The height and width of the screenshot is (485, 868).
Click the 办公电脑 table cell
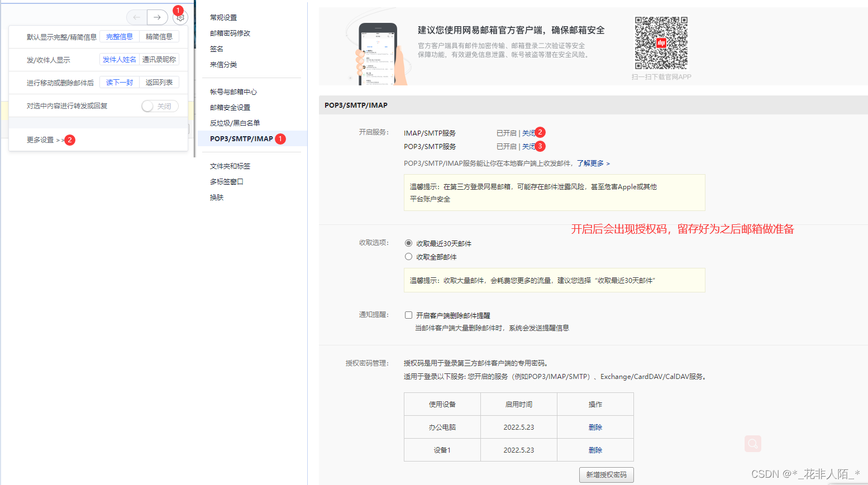442,428
